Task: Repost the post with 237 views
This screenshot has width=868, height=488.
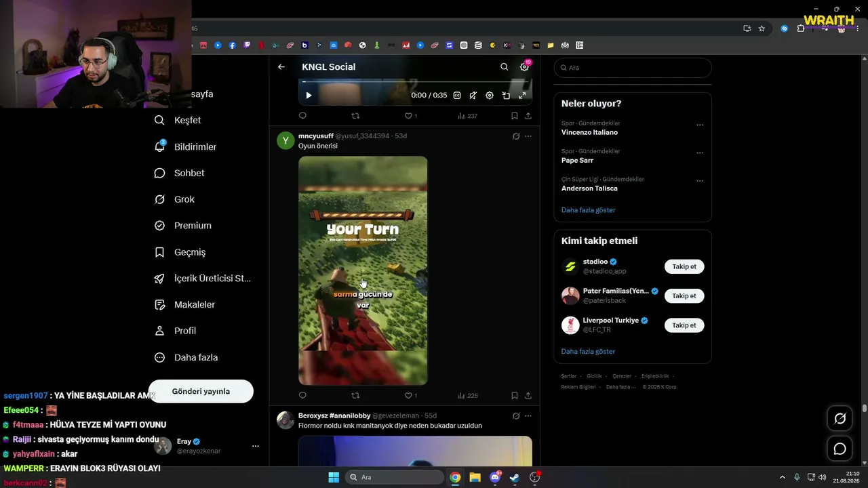Action: pos(355,116)
